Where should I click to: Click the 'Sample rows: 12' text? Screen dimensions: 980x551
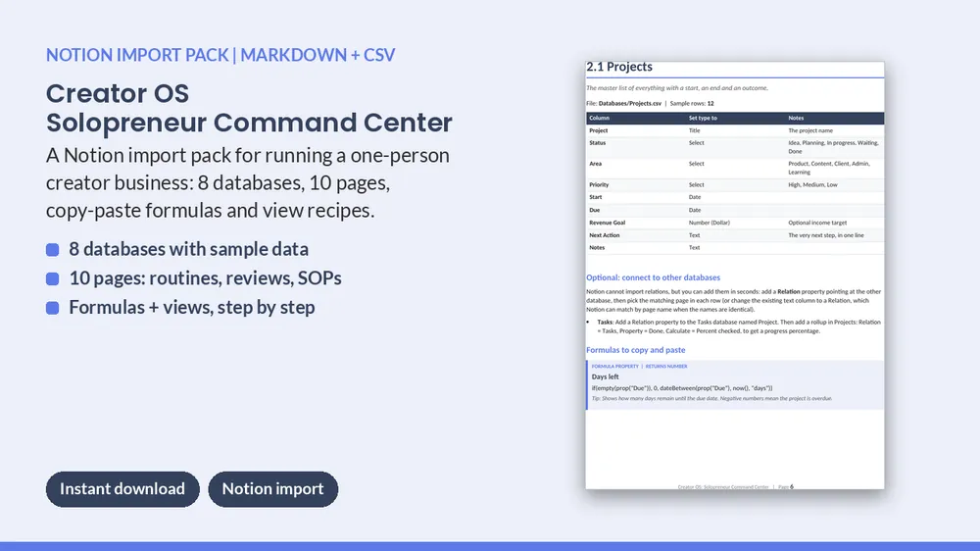(692, 103)
